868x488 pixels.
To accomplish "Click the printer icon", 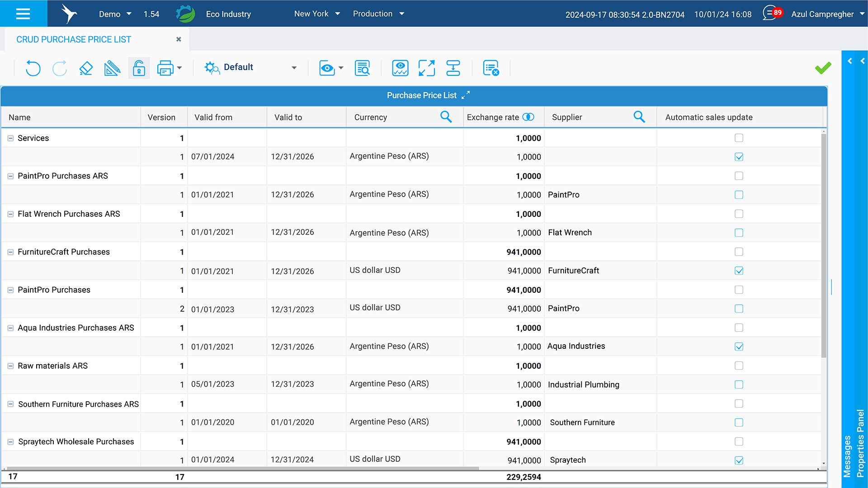I will point(165,68).
